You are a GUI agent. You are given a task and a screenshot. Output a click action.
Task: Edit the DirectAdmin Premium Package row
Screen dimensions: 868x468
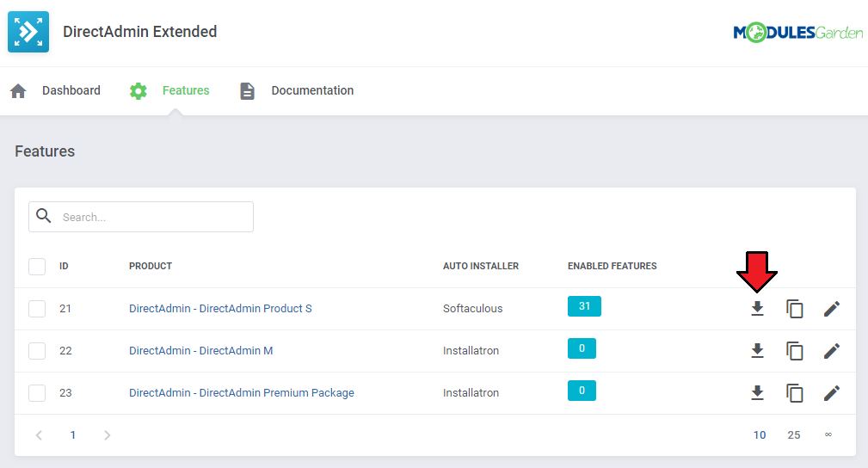[x=832, y=392]
